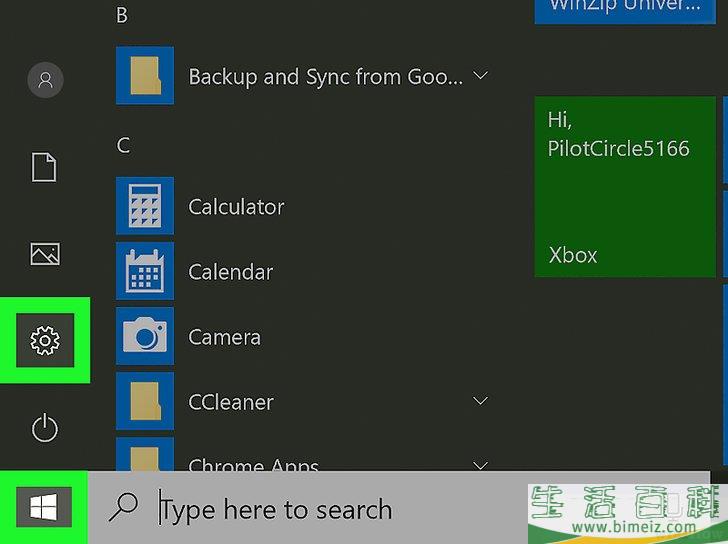Expand the Chrome Apps folder chevron
This screenshot has height=544, width=728.
point(481,465)
